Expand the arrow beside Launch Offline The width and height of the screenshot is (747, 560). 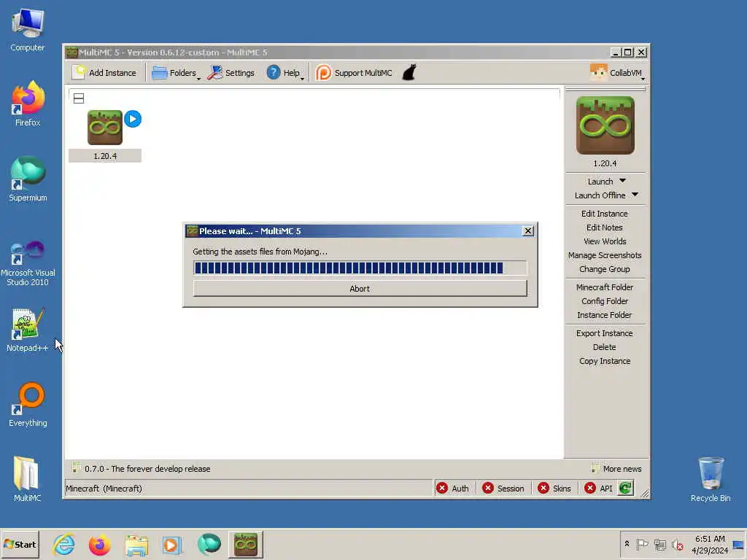635,195
